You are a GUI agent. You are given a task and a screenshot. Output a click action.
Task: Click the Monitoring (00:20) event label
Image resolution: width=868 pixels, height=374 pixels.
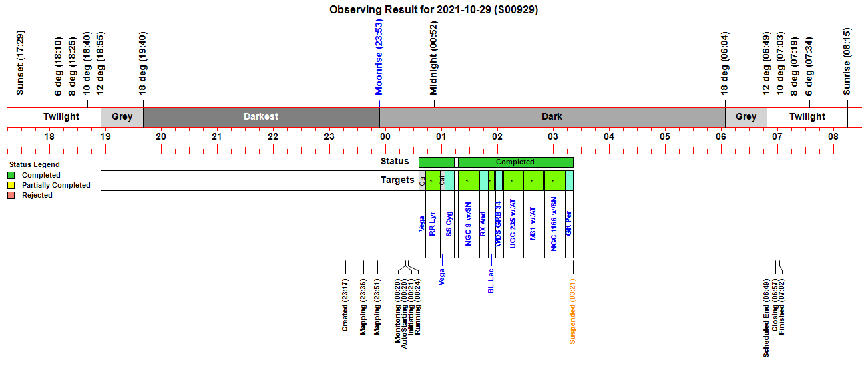point(397,310)
